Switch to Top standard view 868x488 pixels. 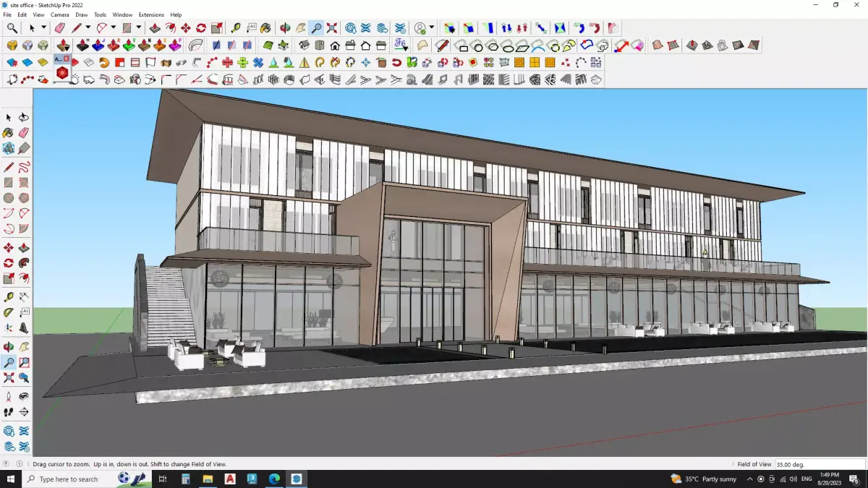(320, 45)
